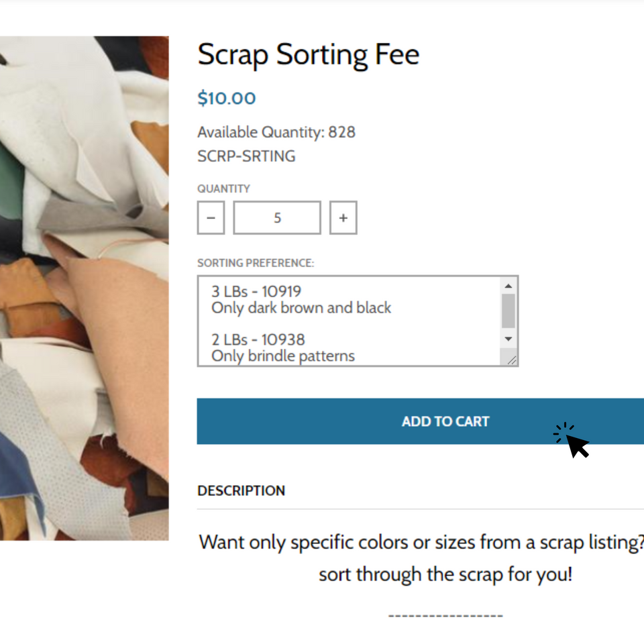Screen dimensions: 644x644
Task: Click the QUANTITY field label
Action: click(223, 189)
